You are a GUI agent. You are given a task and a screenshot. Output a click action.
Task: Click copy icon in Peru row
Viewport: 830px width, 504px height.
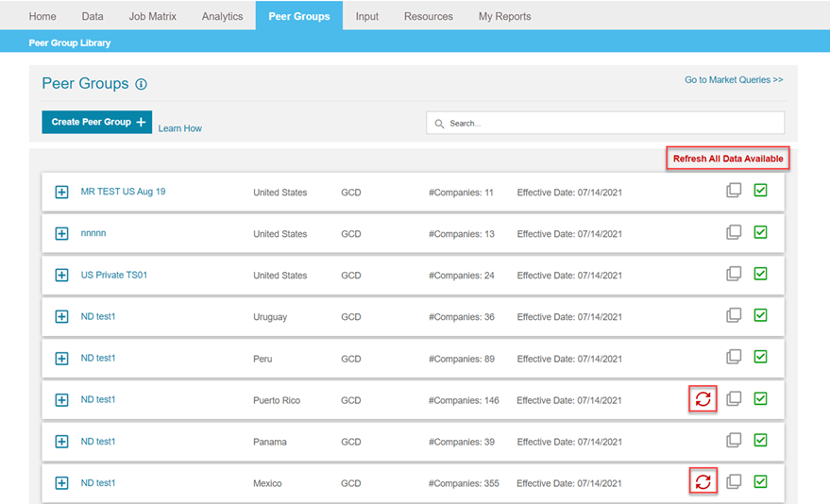tap(734, 357)
